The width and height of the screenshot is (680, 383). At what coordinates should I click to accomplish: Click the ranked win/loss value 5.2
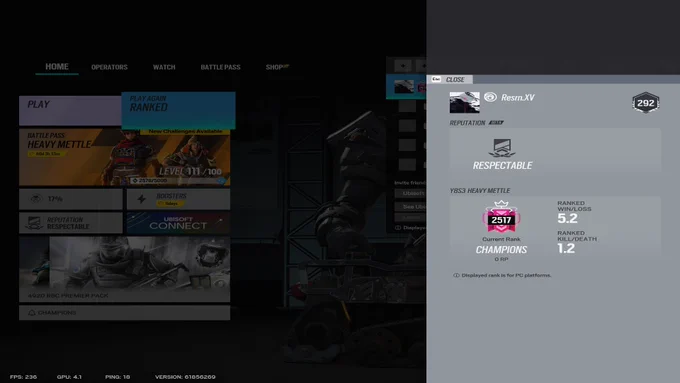[x=567, y=218]
